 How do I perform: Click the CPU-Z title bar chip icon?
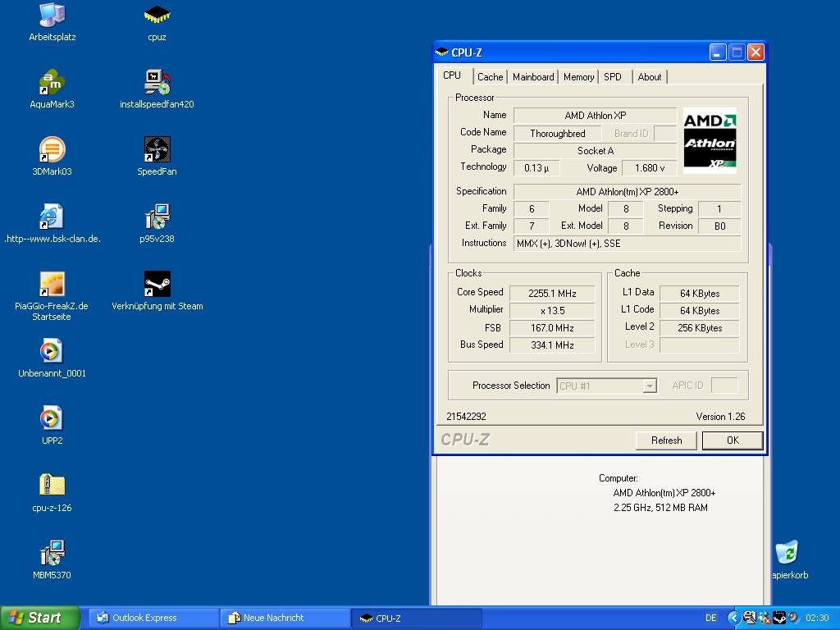(442, 52)
